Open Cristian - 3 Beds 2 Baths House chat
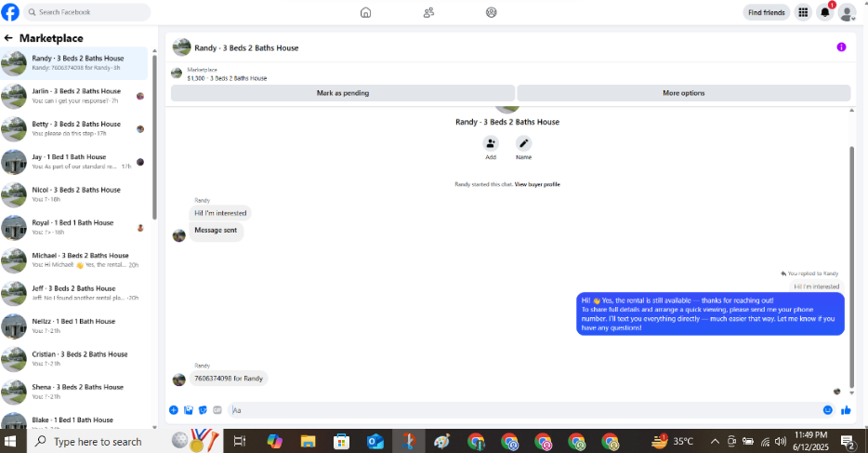 pyautogui.click(x=74, y=359)
